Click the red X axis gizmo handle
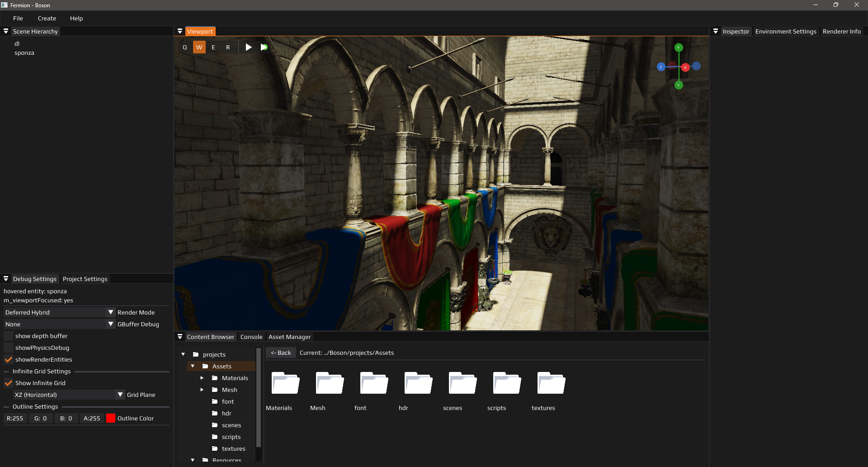This screenshot has height=467, width=868. (685, 67)
